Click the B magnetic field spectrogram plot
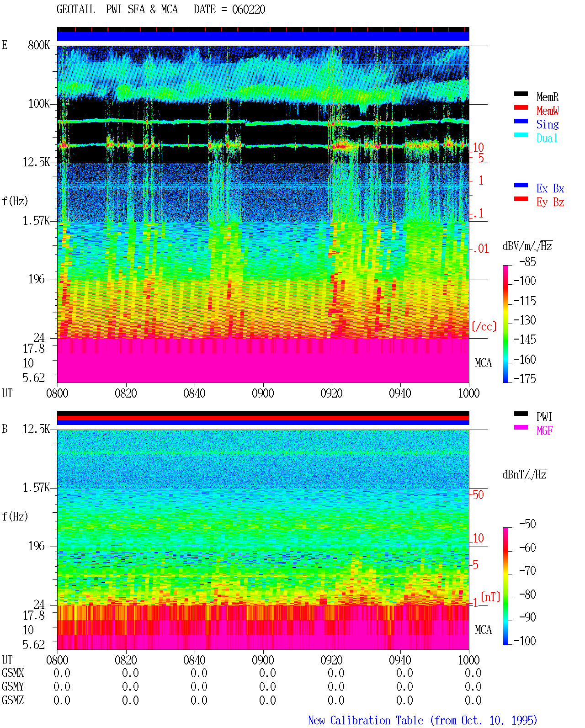This screenshot has height=728, width=585. (263, 540)
